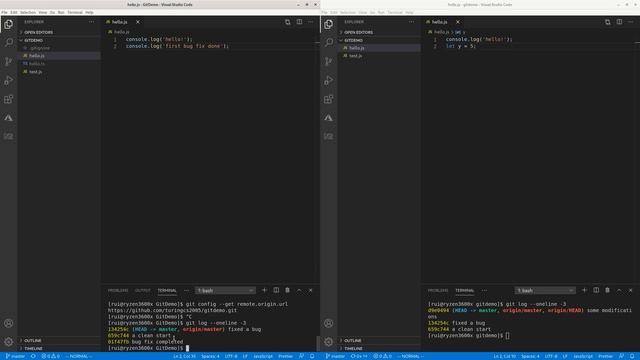Open Source Control view in right window
Viewport: 640px width, 360px height.
point(329,61)
